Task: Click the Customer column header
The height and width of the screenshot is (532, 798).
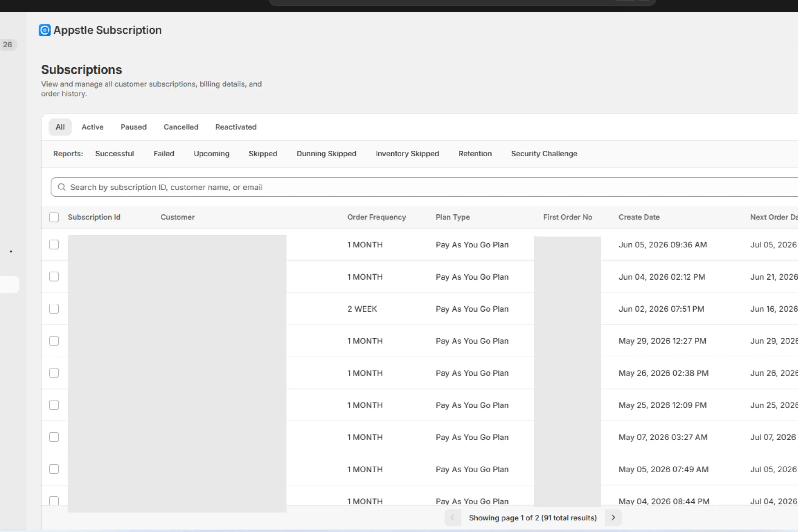Action: (x=177, y=217)
